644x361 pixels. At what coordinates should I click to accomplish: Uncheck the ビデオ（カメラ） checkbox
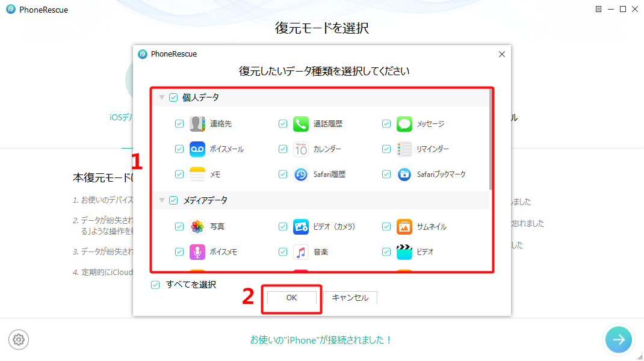tap(282, 226)
